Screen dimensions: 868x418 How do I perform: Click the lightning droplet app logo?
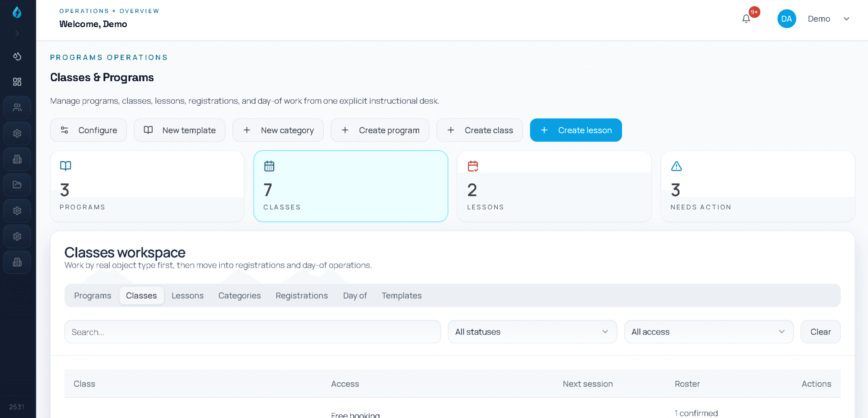[17, 13]
